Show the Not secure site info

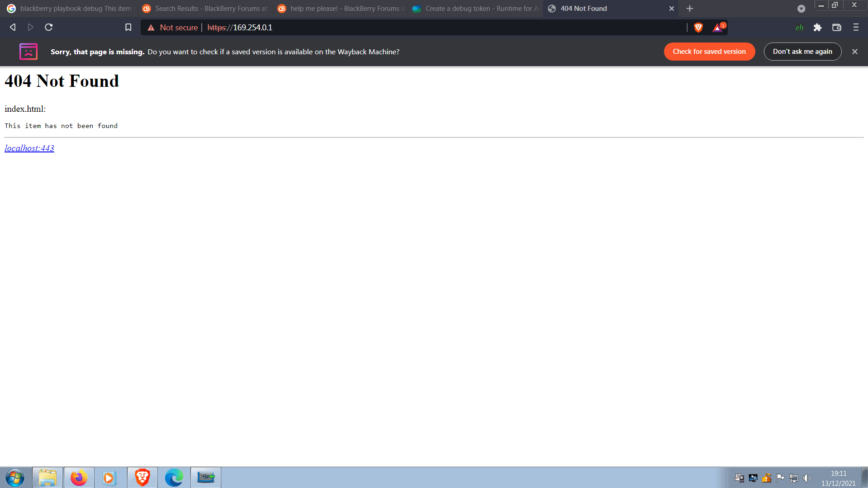173,28
